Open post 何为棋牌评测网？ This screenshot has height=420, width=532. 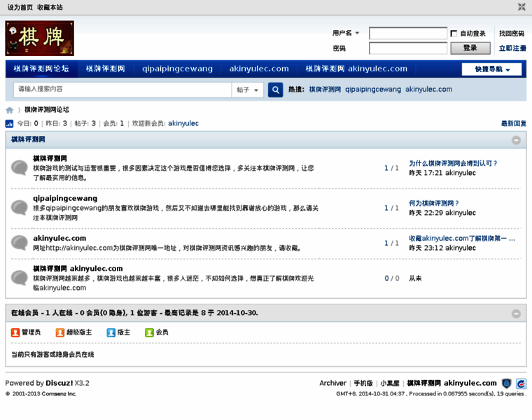click(433, 203)
